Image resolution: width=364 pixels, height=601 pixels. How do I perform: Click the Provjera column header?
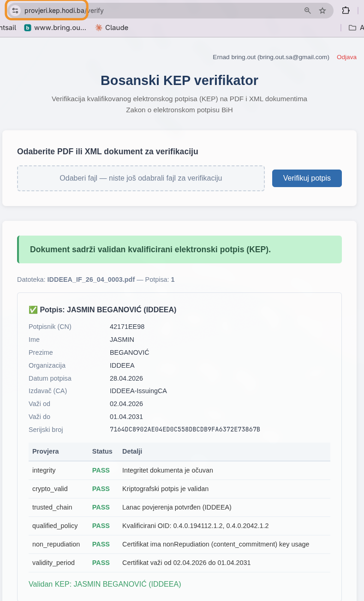[46, 451]
